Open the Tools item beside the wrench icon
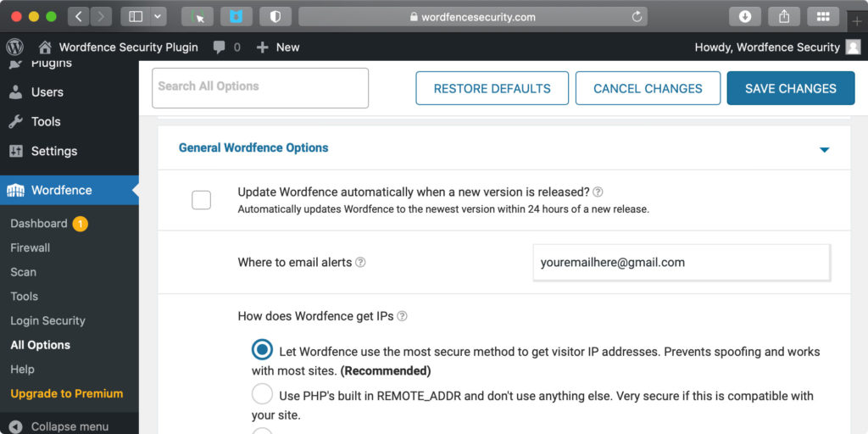This screenshot has width=868, height=434. [x=46, y=121]
